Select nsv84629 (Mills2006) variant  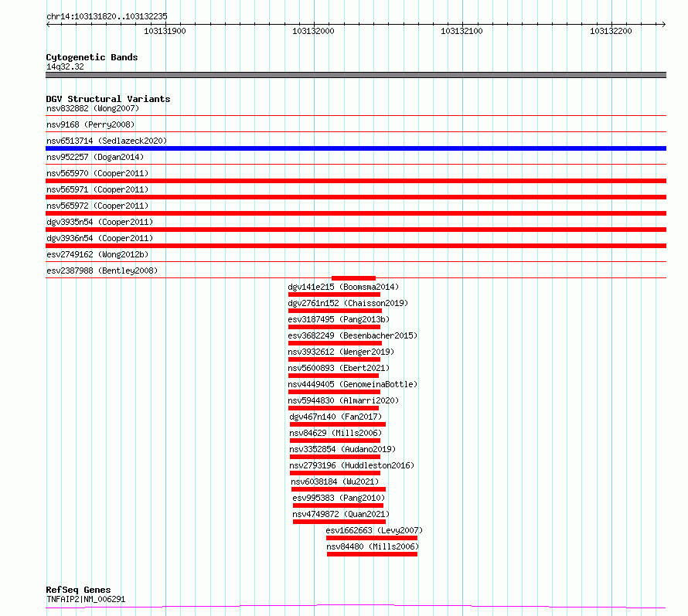335,433
